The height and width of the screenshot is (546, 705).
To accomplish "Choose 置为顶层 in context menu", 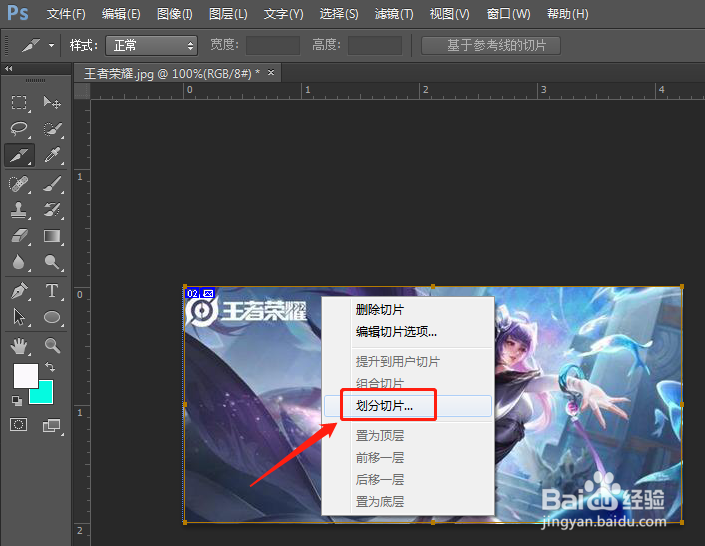I will pos(408,435).
